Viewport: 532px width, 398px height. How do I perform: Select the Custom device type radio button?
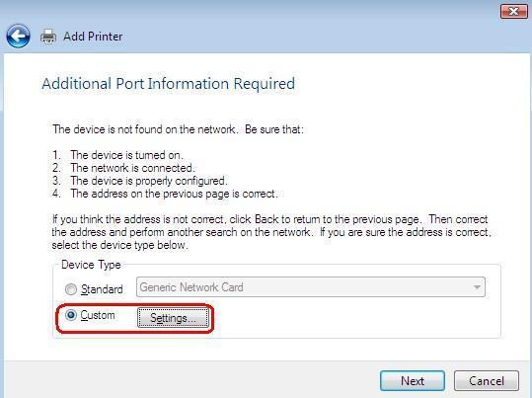click(71, 315)
